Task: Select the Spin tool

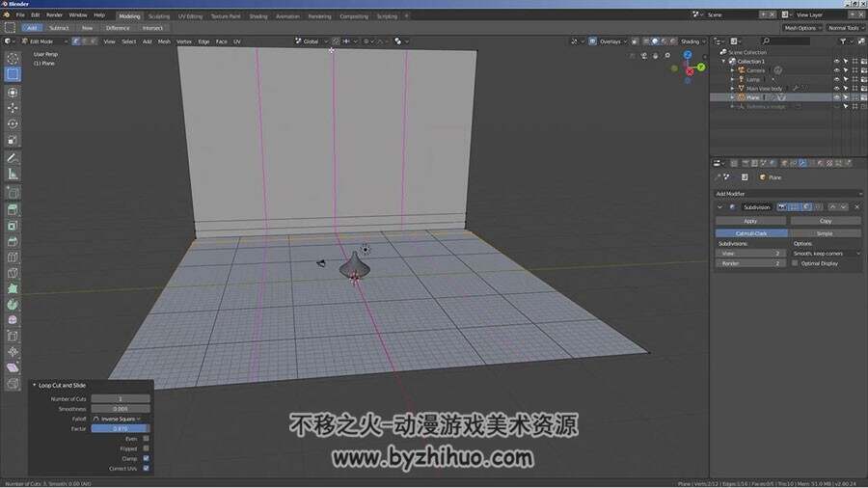Action: click(13, 305)
